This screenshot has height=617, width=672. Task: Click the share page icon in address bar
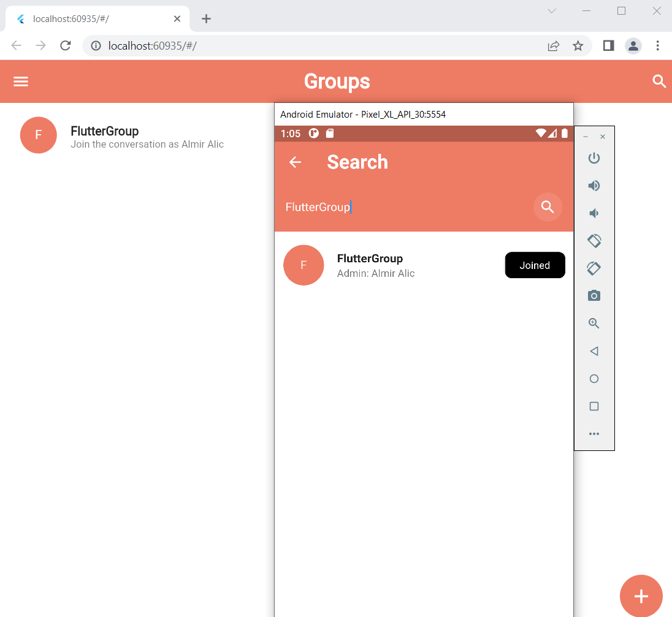point(553,46)
